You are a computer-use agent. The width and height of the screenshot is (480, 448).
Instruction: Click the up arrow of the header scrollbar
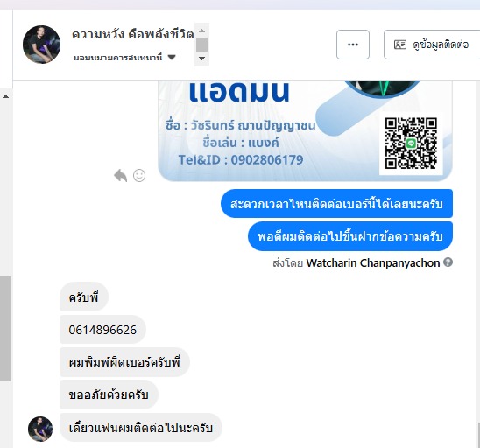(201, 31)
